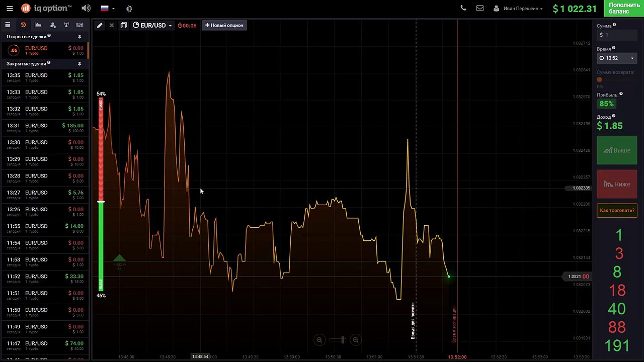
Task: Open the news panel tab
Action: coord(79,25)
